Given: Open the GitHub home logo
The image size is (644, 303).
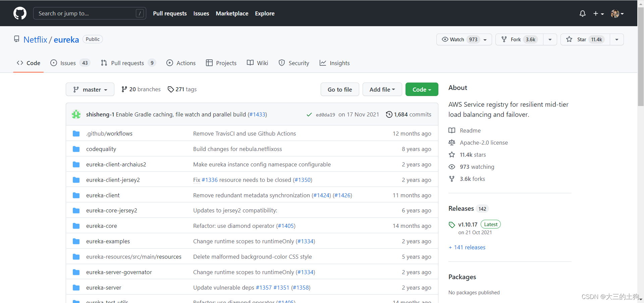Looking at the screenshot, I should 20,13.
